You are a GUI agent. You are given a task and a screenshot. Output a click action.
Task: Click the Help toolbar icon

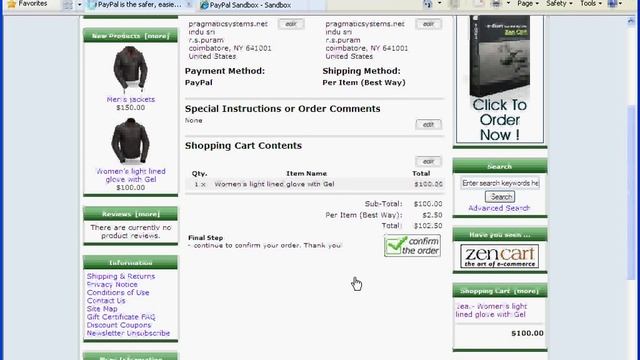612,4
